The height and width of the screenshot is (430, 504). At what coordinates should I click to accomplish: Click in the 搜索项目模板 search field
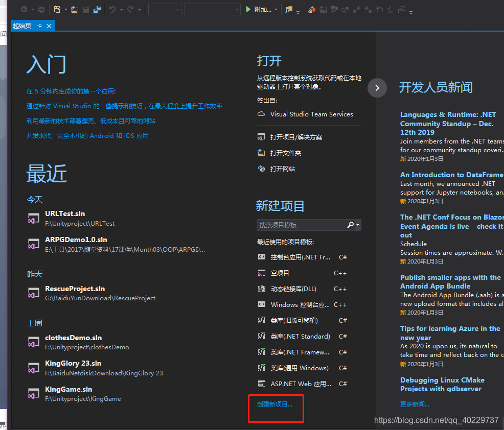(x=302, y=225)
